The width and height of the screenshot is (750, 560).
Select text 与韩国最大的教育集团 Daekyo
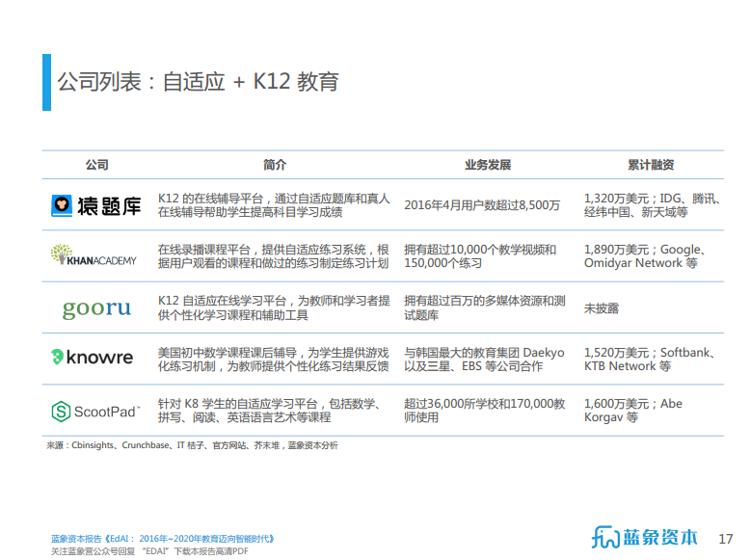click(484, 360)
